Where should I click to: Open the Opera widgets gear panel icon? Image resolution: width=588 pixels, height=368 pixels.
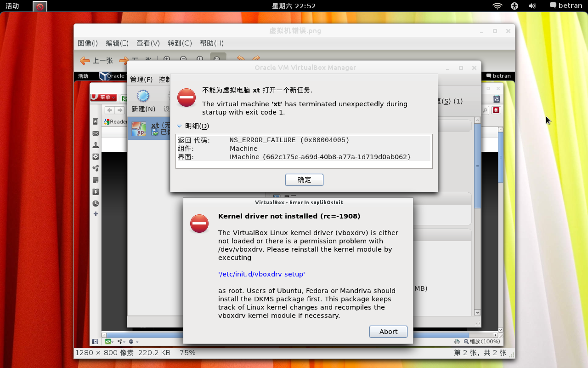(x=96, y=157)
